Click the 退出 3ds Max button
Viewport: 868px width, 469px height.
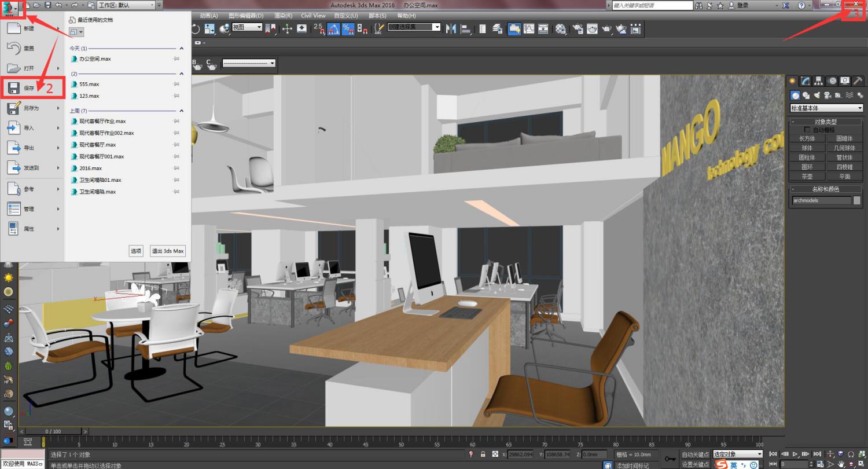(168, 251)
